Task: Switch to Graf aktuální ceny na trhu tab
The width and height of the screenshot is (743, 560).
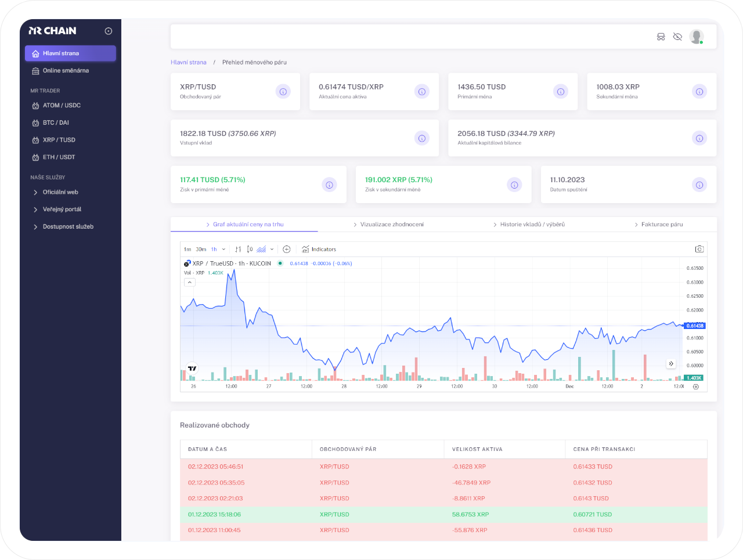Action: click(244, 225)
